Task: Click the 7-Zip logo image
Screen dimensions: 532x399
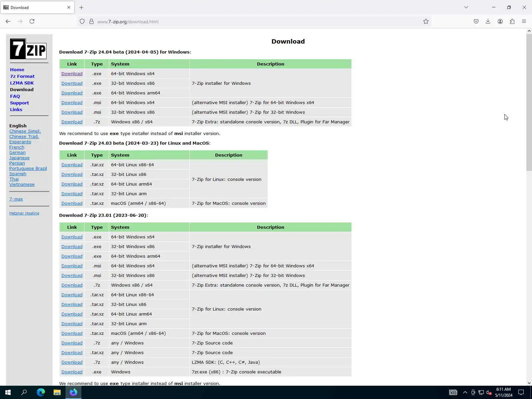Action: coord(28,49)
